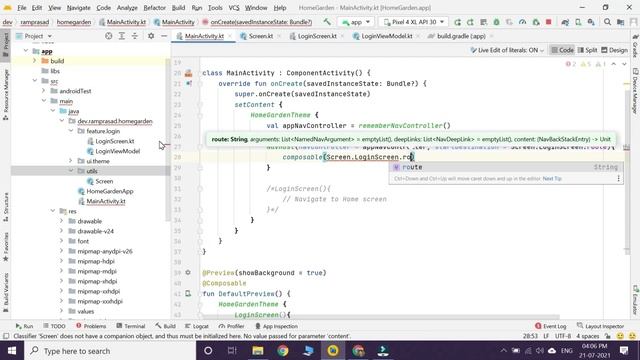
Task: Collapse the feature.login package
Action: pos(71,131)
